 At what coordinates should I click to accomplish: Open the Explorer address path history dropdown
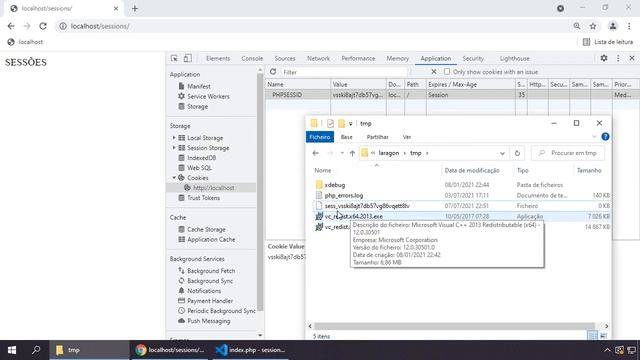(x=502, y=153)
